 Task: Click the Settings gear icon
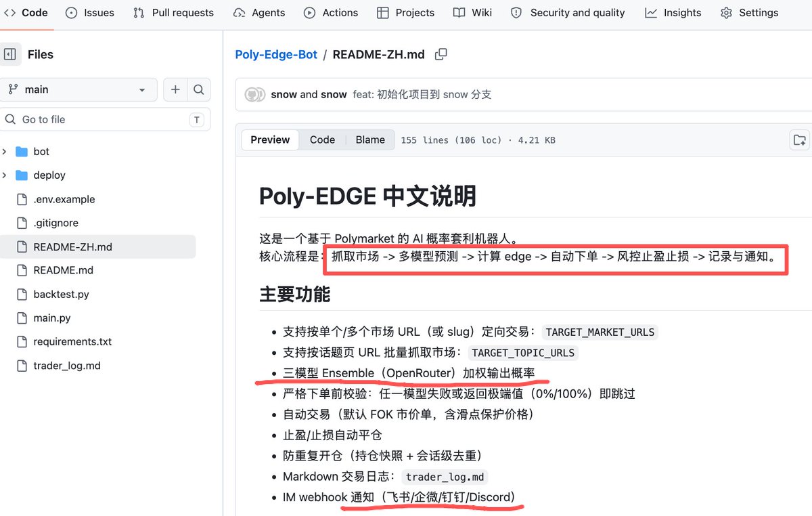[727, 12]
